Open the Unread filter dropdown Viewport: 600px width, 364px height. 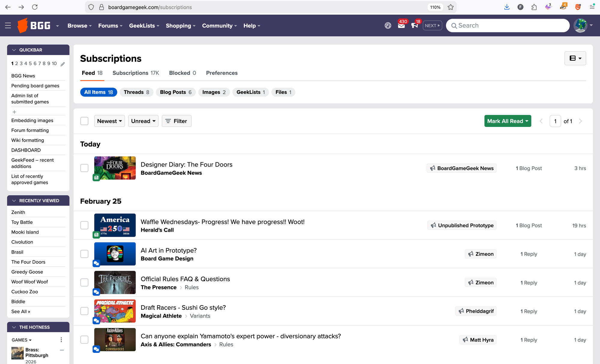point(143,121)
